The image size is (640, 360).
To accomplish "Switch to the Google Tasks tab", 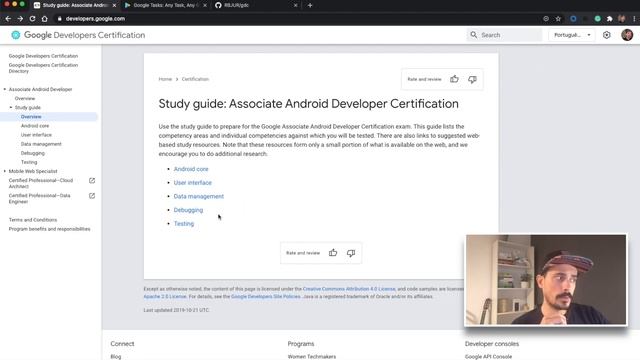I will coord(164,5).
